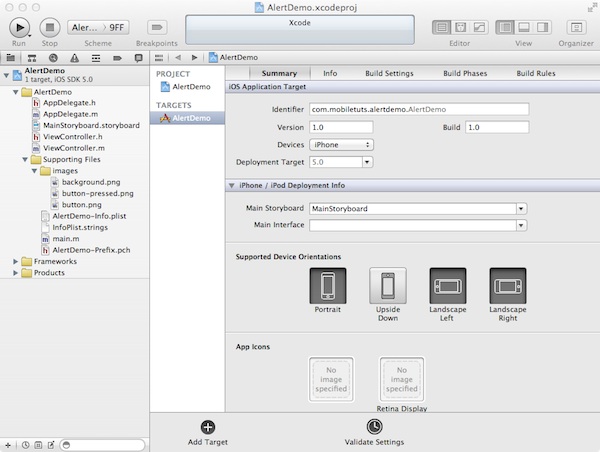
Task: Toggle Upside Down orientation support
Action: (388, 286)
